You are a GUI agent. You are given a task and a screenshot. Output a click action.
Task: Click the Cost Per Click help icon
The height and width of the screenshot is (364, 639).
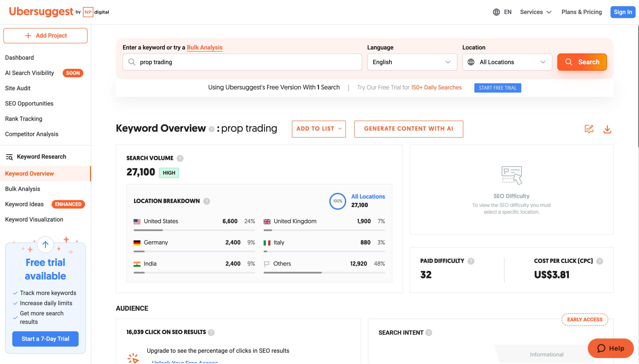pyautogui.click(x=600, y=261)
